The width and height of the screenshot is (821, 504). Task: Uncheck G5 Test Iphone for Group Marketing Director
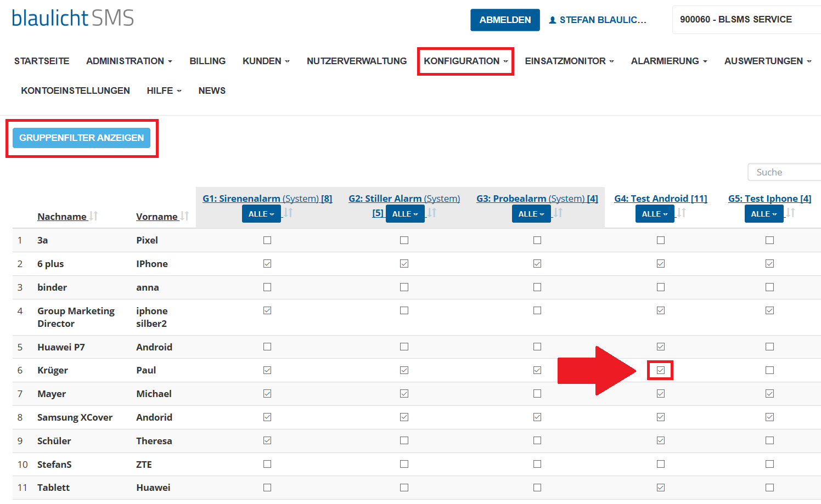[770, 310]
